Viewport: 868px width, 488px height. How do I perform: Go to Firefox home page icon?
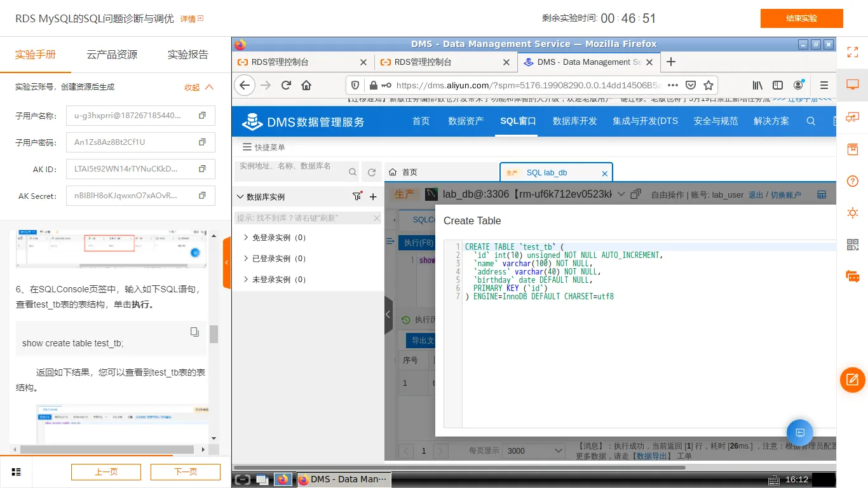pyautogui.click(x=306, y=85)
